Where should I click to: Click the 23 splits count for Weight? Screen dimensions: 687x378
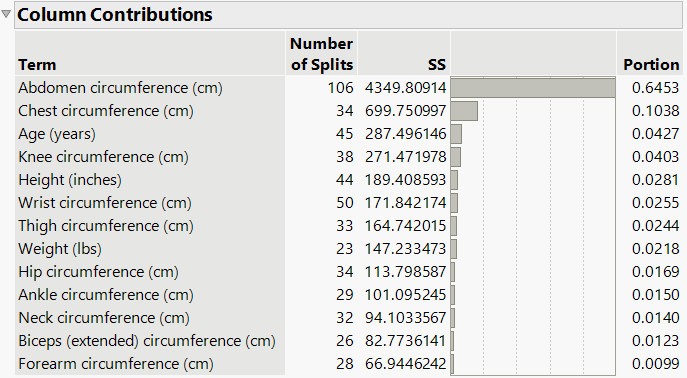pyautogui.click(x=345, y=249)
